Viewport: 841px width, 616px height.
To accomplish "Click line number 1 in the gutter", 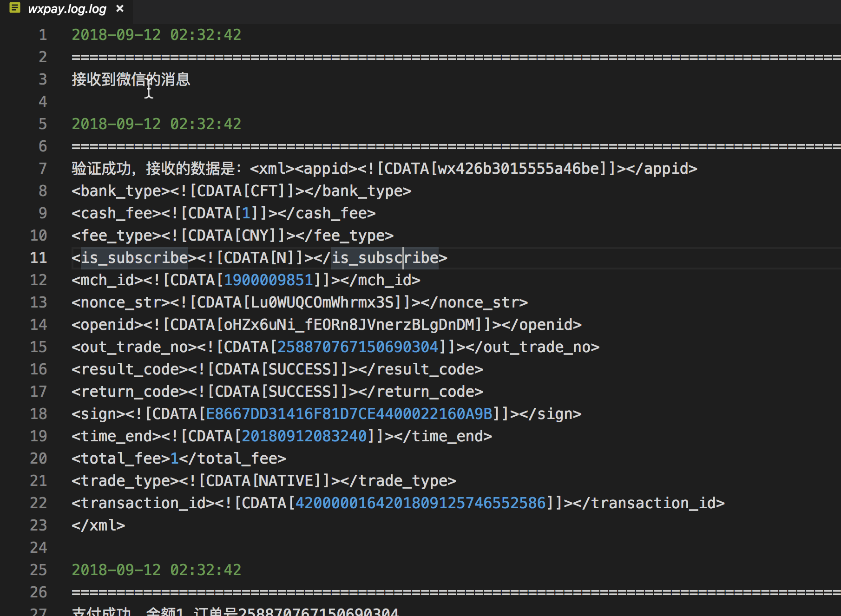I will click(43, 35).
